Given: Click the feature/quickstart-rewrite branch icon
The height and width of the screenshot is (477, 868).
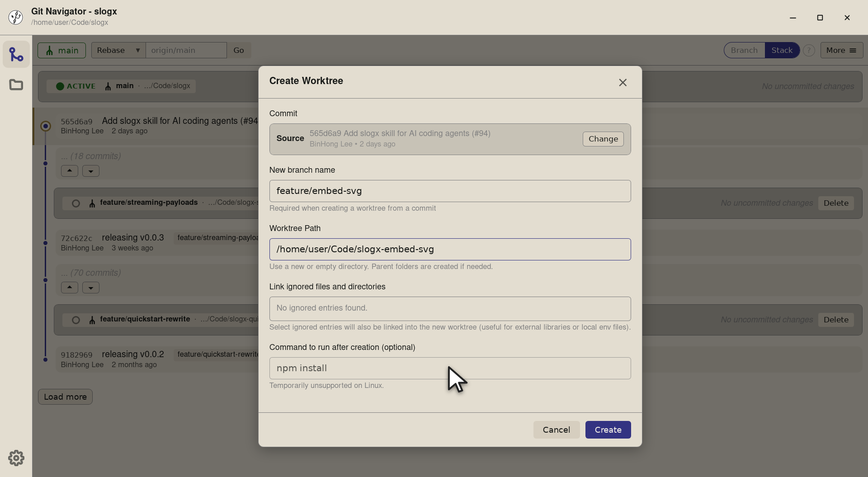Looking at the screenshot, I should pyautogui.click(x=92, y=320).
